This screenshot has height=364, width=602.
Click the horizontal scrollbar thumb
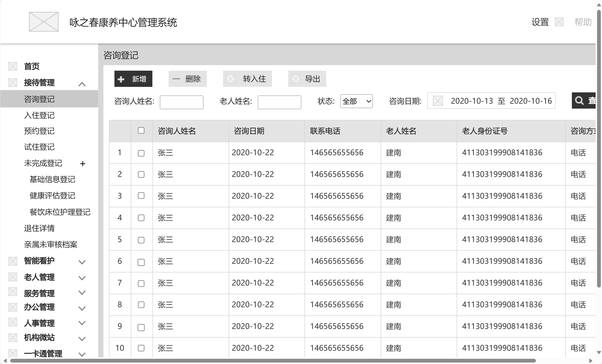pyautogui.click(x=273, y=361)
